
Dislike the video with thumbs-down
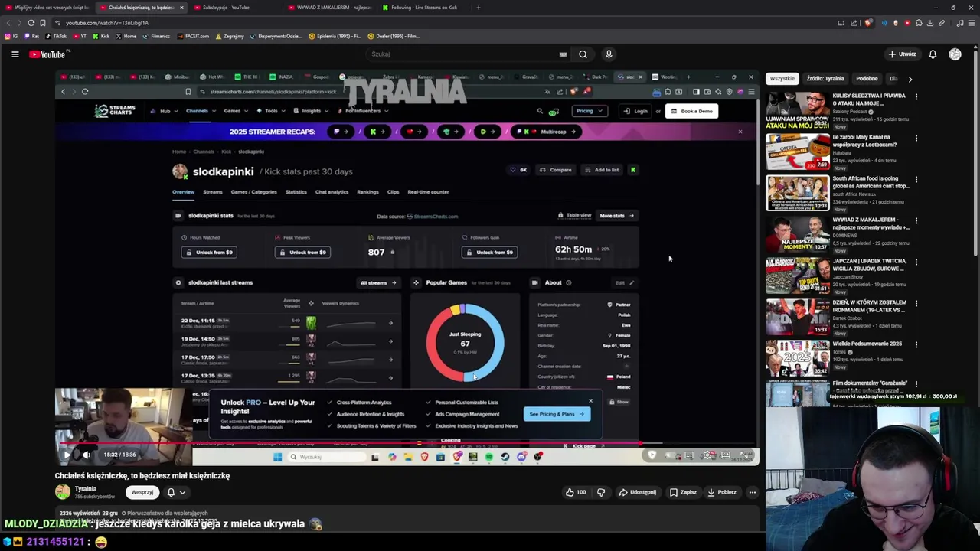tap(601, 492)
